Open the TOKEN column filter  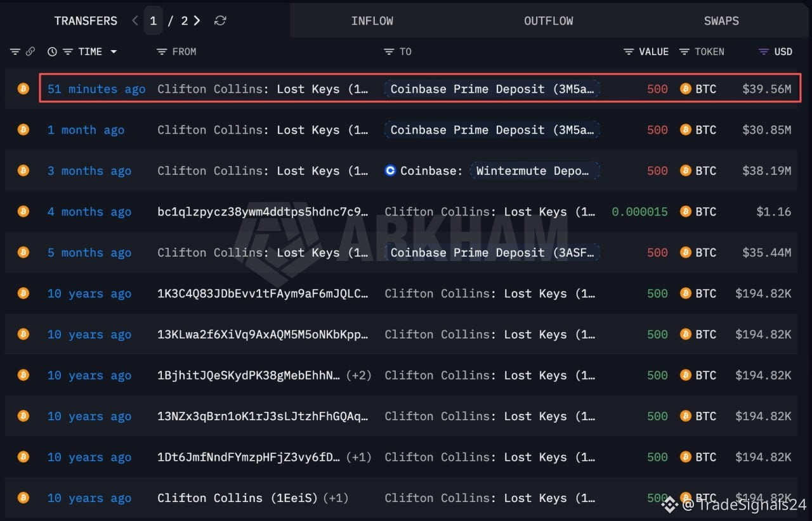[684, 52]
